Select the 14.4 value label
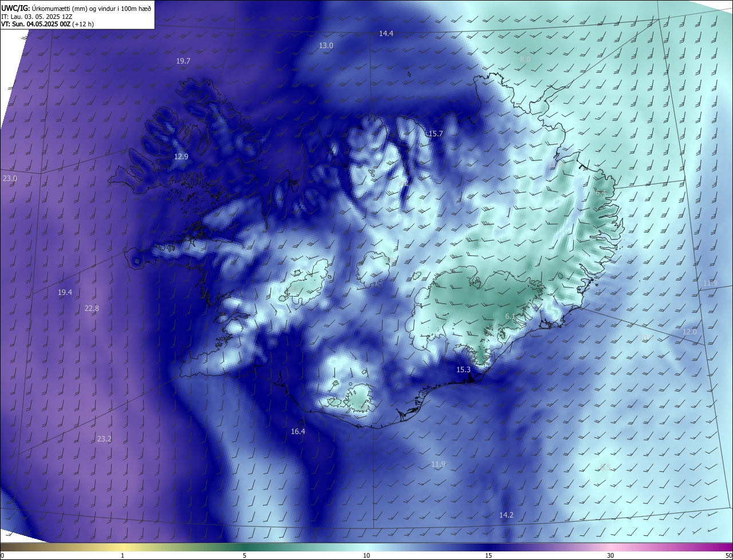This screenshot has width=733, height=560. pos(386,34)
